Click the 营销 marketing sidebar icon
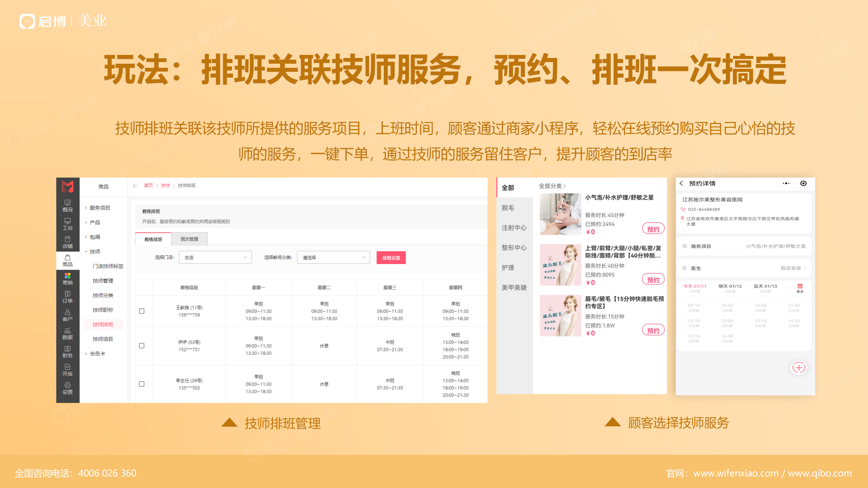868x488 pixels. click(x=67, y=278)
